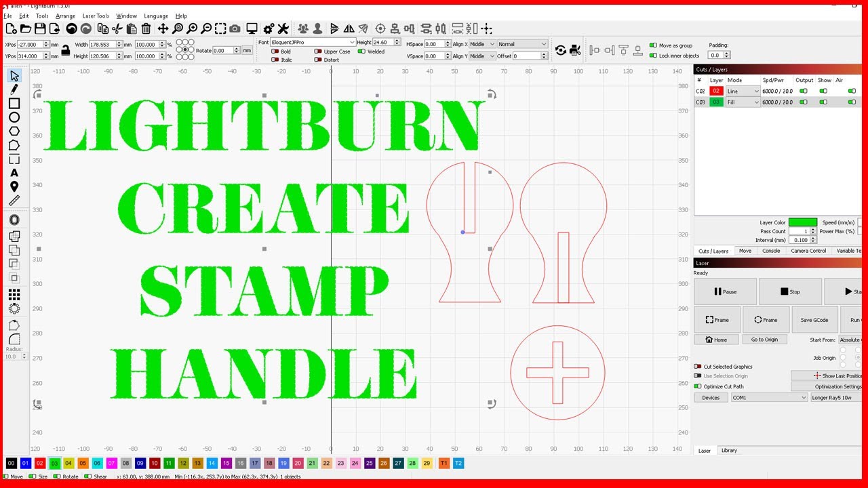Select the Polygon tool
Image resolution: width=868 pixels, height=488 pixels.
(x=14, y=131)
